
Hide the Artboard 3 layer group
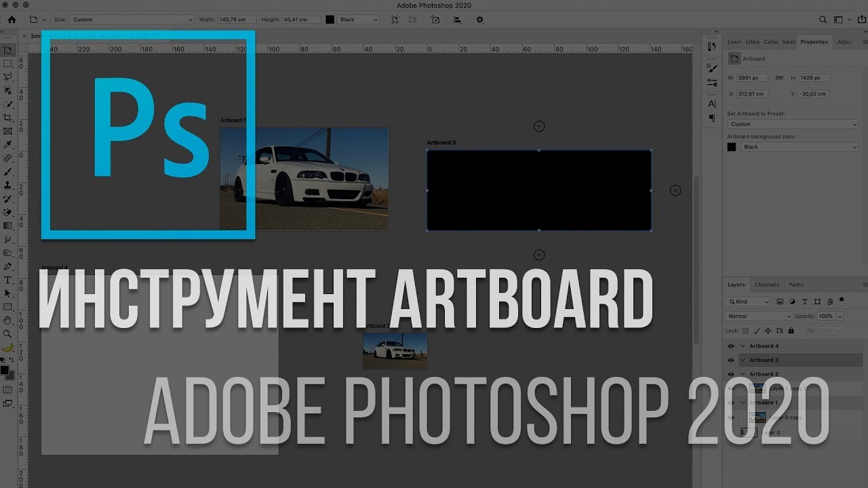click(x=731, y=360)
